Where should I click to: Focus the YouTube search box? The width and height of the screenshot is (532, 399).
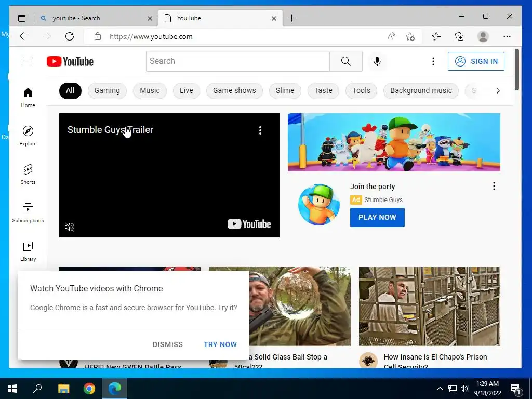[x=238, y=61]
